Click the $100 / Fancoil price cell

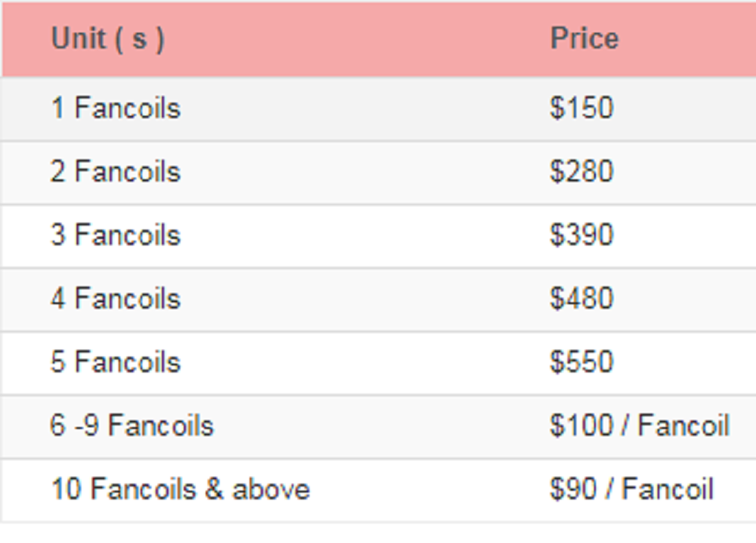640,426
